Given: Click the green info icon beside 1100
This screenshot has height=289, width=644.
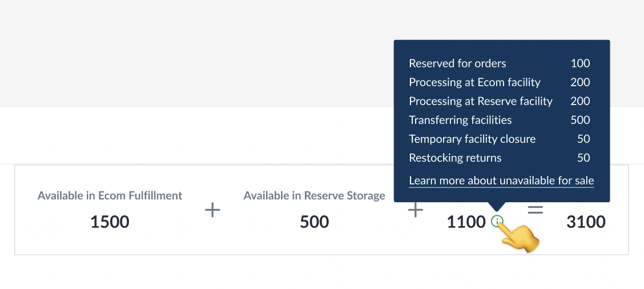Looking at the screenshot, I should click(497, 222).
